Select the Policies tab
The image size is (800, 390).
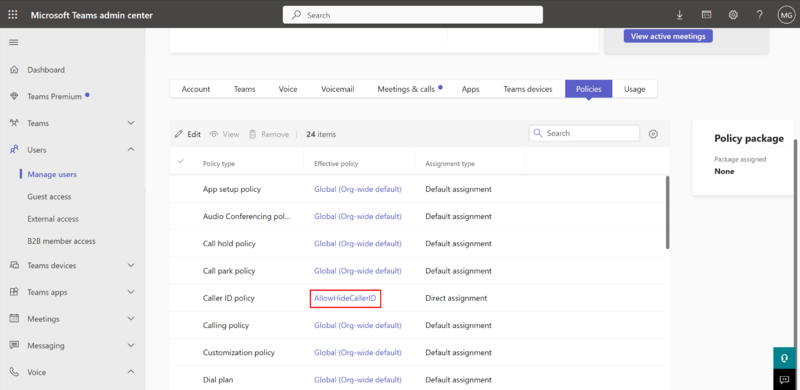click(589, 89)
